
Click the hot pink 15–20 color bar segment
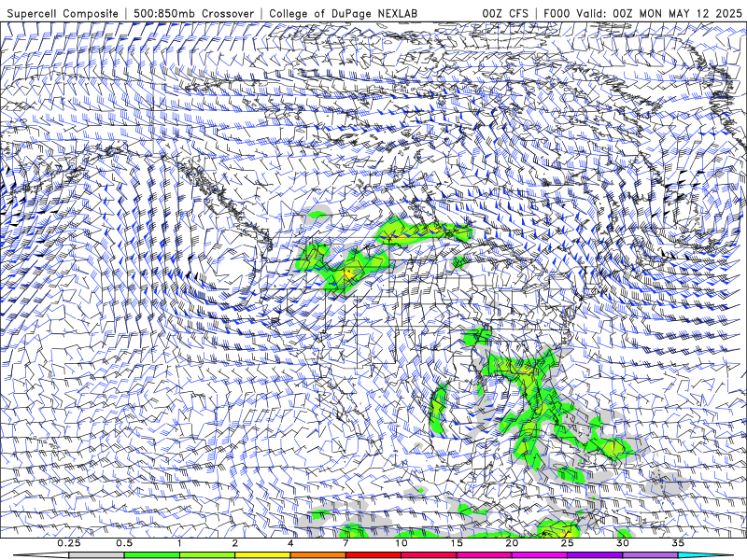(484, 555)
